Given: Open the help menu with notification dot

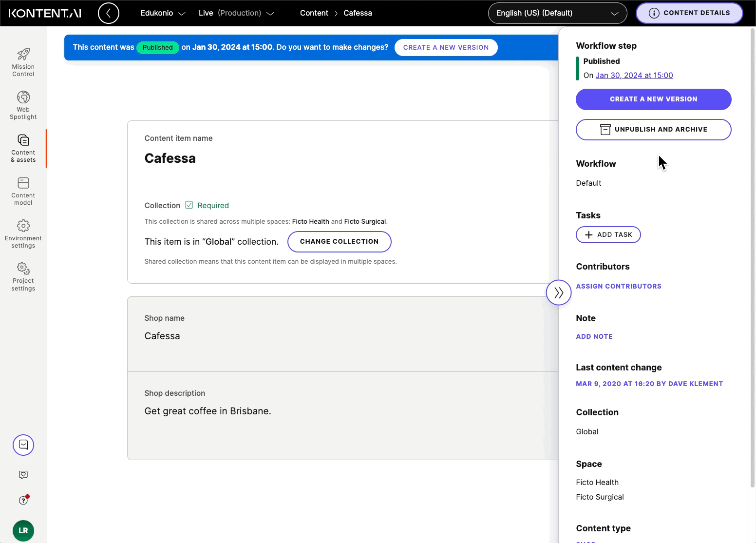Looking at the screenshot, I should pyautogui.click(x=23, y=500).
